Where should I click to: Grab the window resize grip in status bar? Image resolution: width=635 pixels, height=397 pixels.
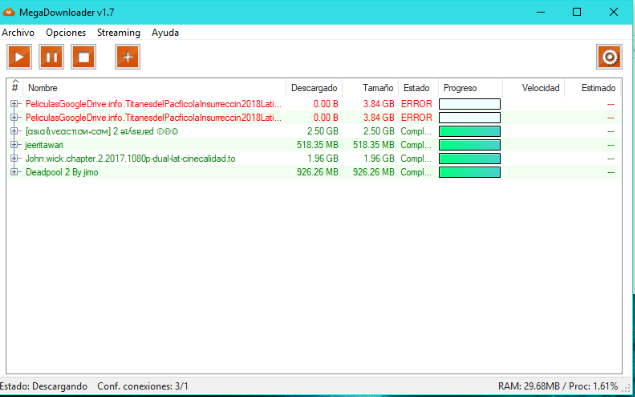[x=627, y=387]
